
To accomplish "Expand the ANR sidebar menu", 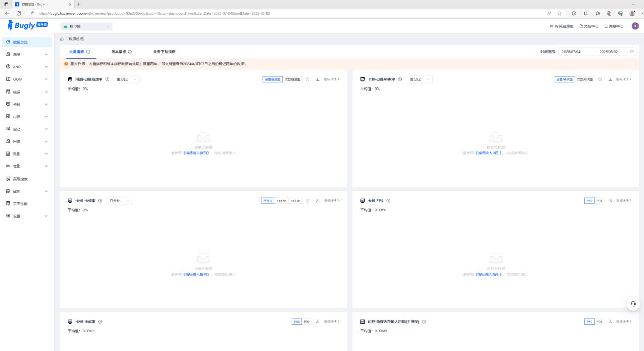I will tap(27, 67).
